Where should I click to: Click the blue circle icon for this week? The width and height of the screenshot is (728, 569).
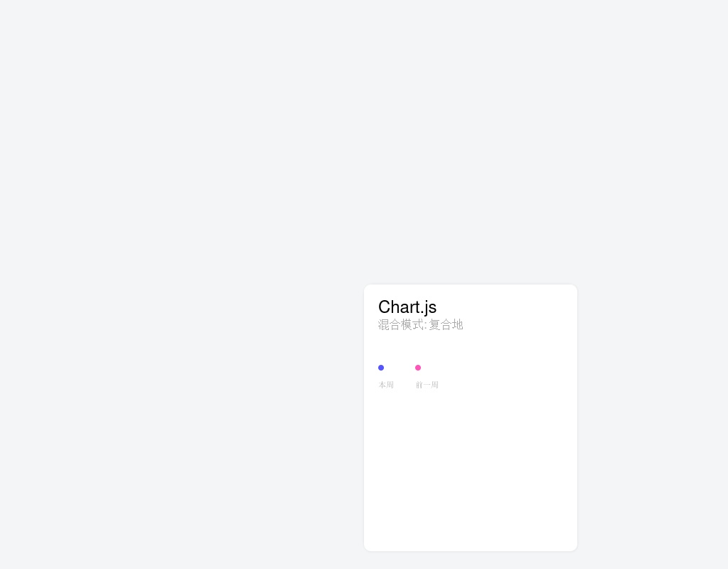[381, 368]
